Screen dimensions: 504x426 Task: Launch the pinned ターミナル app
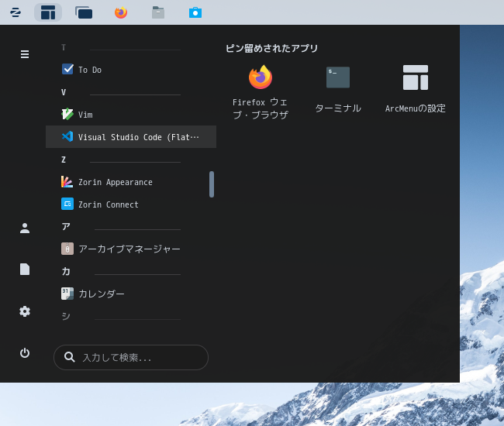[x=338, y=89]
